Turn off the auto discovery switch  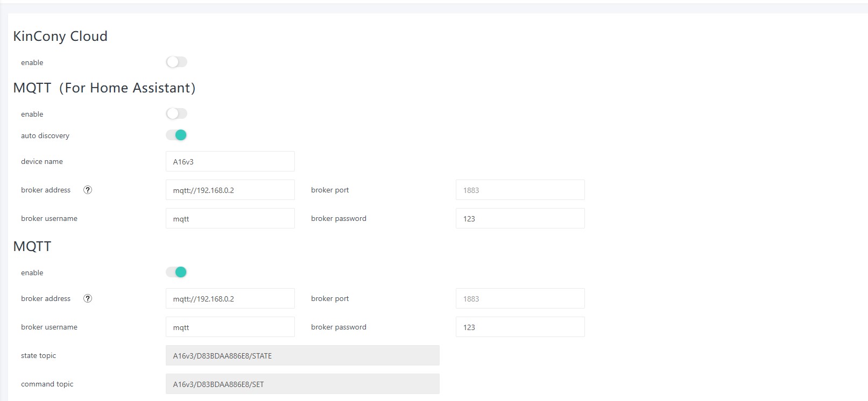pos(177,135)
